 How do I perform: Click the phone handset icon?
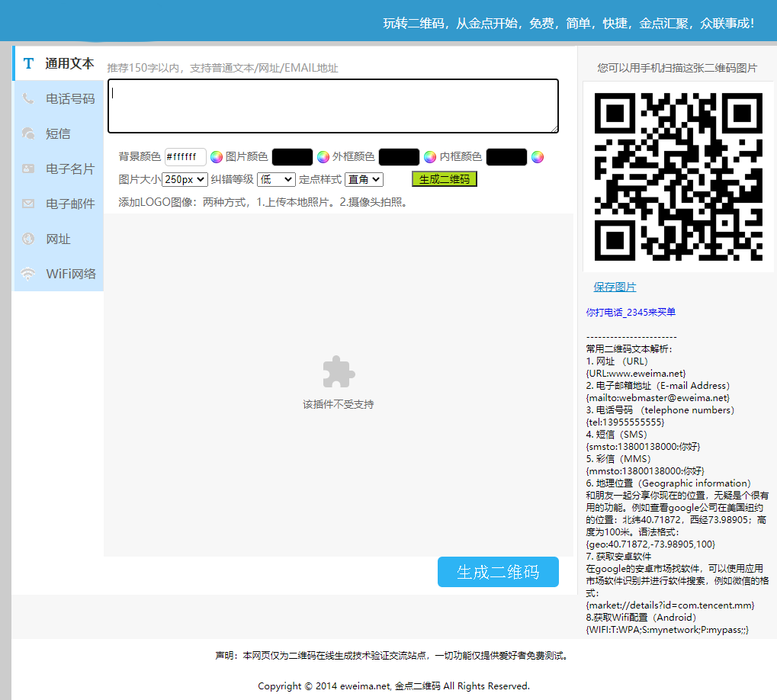pos(28,98)
